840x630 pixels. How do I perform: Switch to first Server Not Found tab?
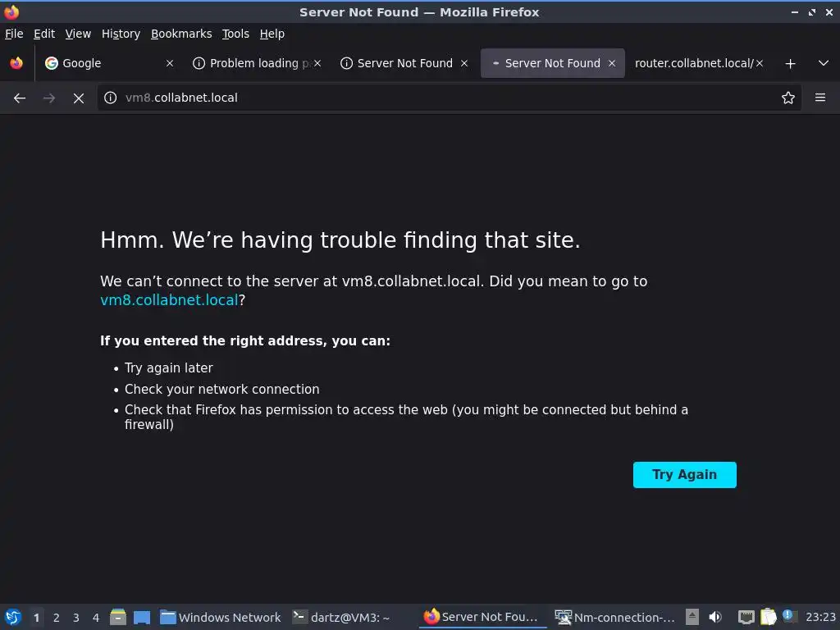(405, 63)
